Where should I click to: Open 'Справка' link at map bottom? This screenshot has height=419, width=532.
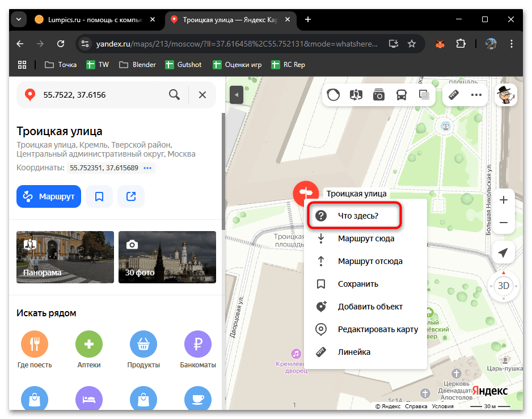pos(416,406)
